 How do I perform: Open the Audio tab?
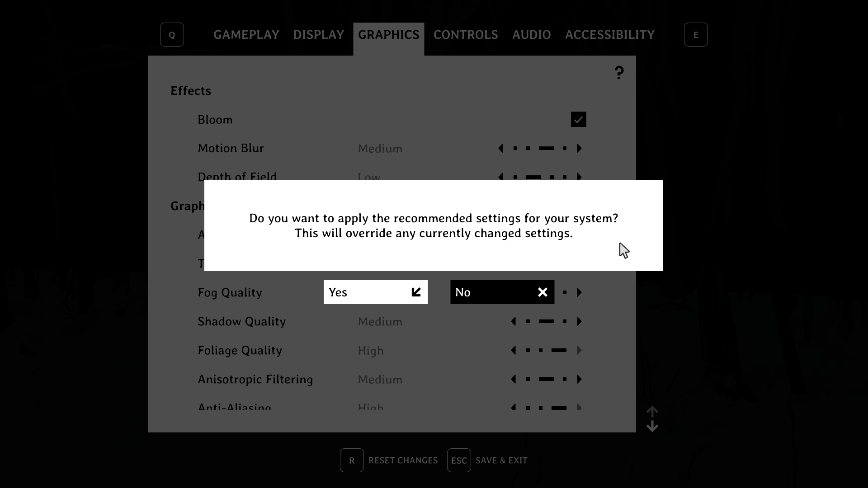531,35
